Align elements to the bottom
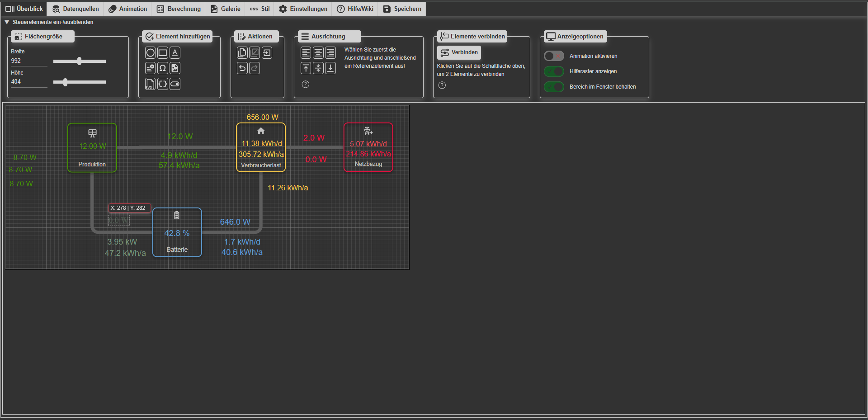Screen dimensions: 868x420 coord(330,68)
